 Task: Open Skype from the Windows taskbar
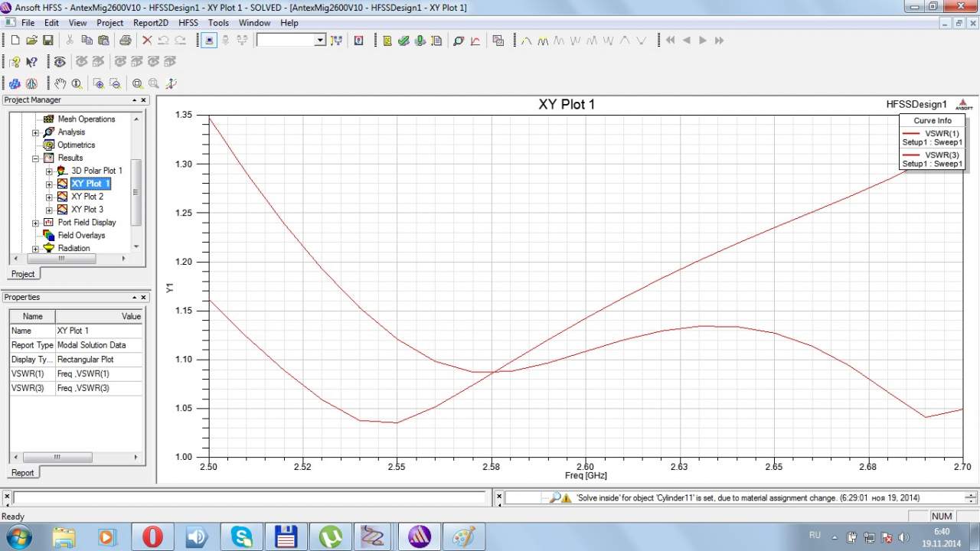tap(242, 536)
